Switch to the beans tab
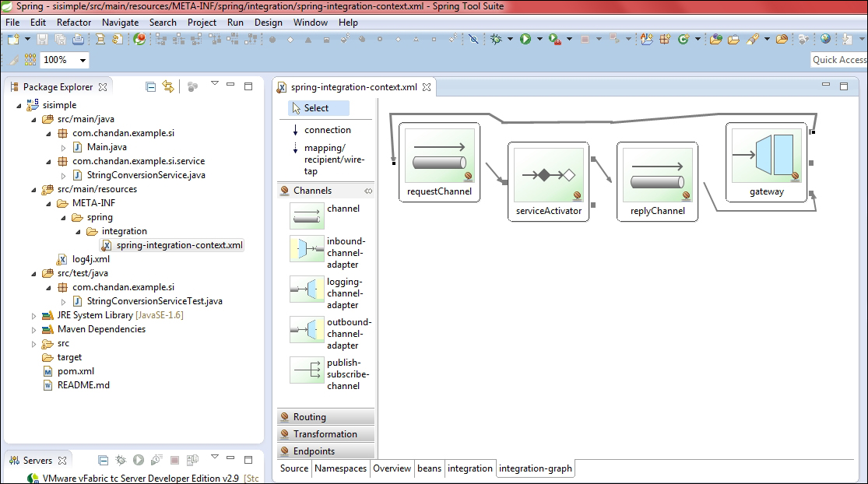This screenshot has height=484, width=868. (x=430, y=468)
